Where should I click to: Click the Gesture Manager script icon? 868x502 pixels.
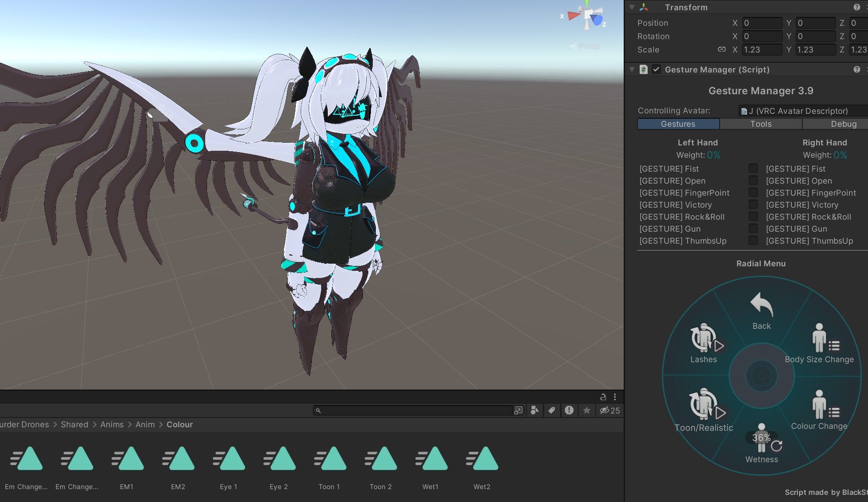pos(643,69)
